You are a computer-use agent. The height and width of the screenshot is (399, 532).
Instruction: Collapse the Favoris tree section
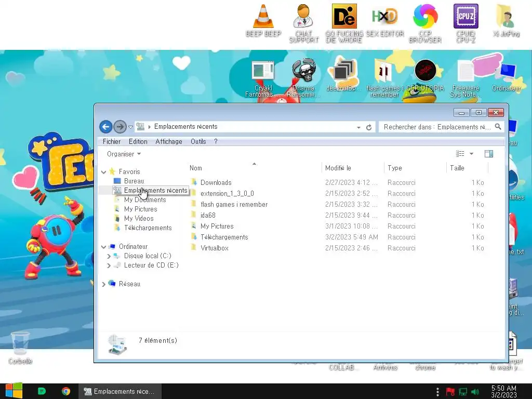pos(104,172)
